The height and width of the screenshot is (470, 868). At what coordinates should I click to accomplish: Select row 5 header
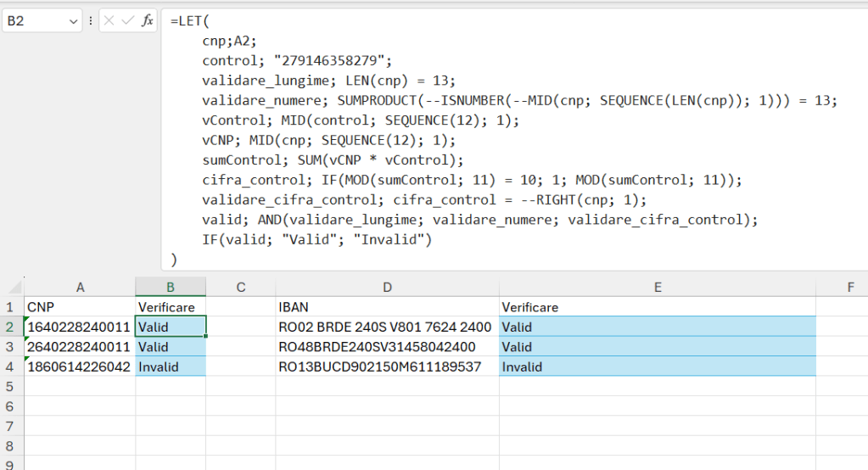click(x=11, y=387)
